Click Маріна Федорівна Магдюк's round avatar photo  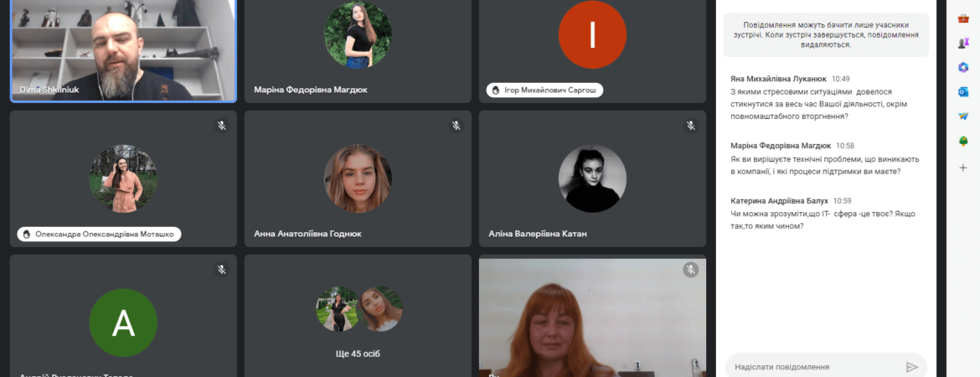tap(358, 35)
